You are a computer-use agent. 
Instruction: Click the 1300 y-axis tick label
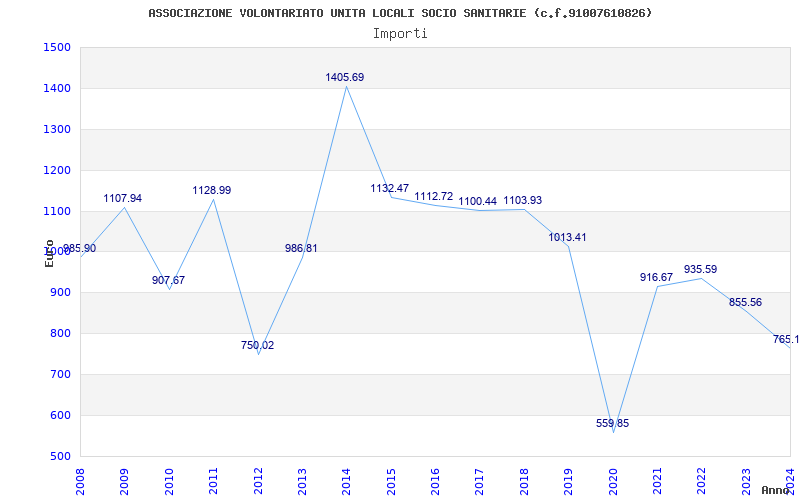57,129
